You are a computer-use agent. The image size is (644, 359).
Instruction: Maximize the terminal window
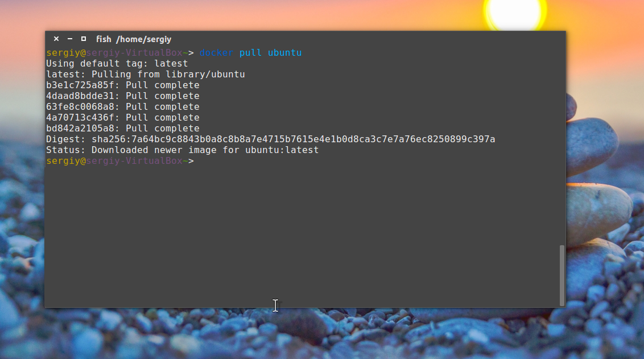click(84, 39)
